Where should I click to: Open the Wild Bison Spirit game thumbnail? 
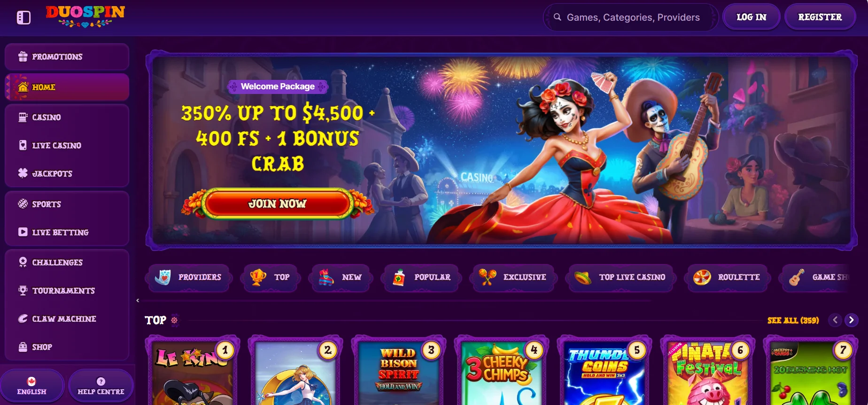[398, 371]
